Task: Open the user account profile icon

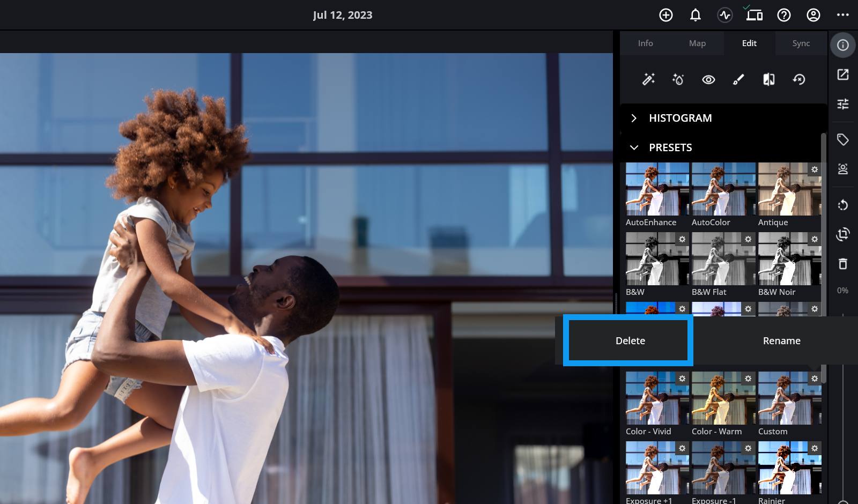Action: click(813, 15)
